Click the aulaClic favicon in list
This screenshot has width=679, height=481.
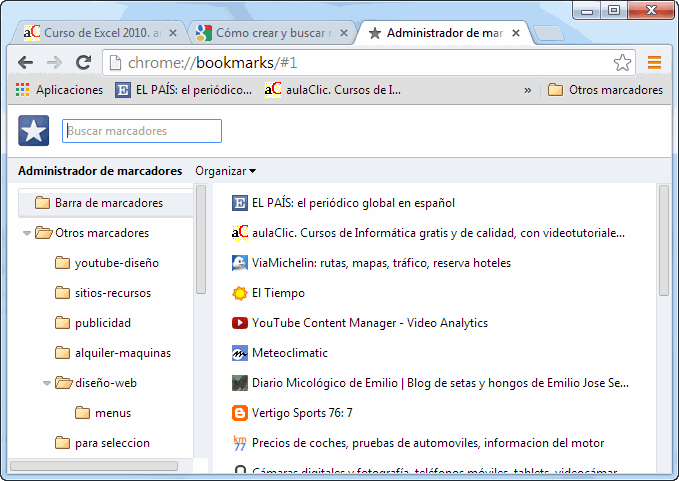pyautogui.click(x=239, y=232)
